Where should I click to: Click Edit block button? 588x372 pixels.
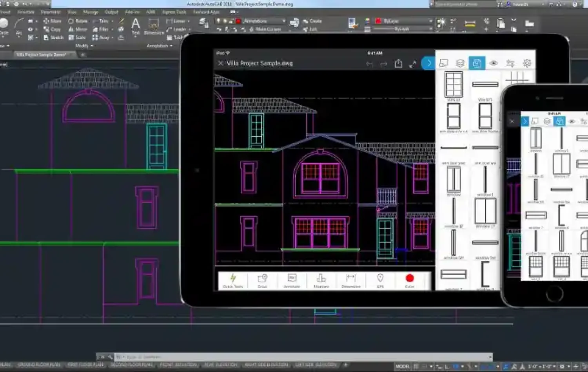click(x=310, y=29)
